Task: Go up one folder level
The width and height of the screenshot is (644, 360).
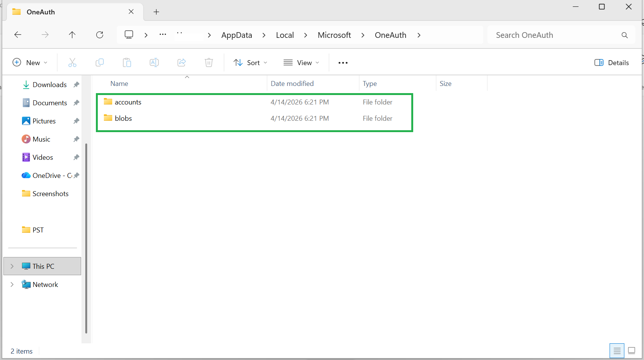Action: [x=72, y=35]
